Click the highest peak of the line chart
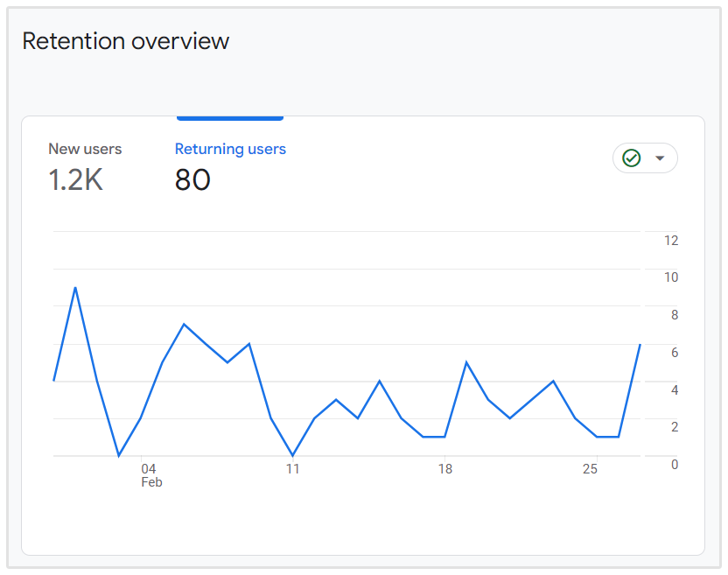This screenshot has width=728, height=575. click(x=75, y=287)
